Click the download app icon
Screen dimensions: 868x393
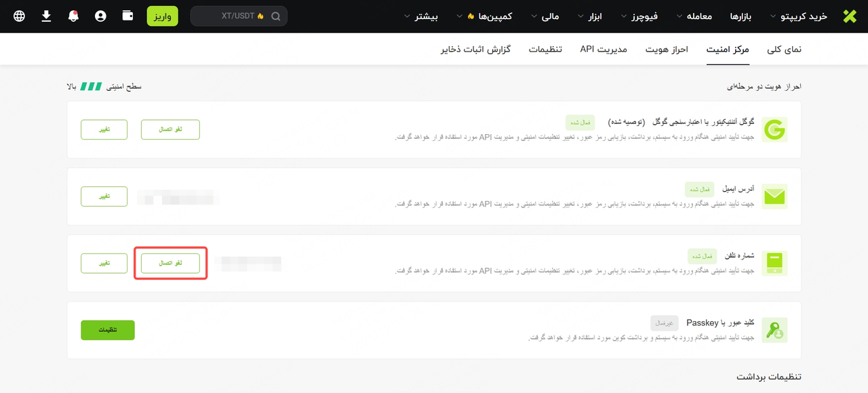click(x=46, y=16)
